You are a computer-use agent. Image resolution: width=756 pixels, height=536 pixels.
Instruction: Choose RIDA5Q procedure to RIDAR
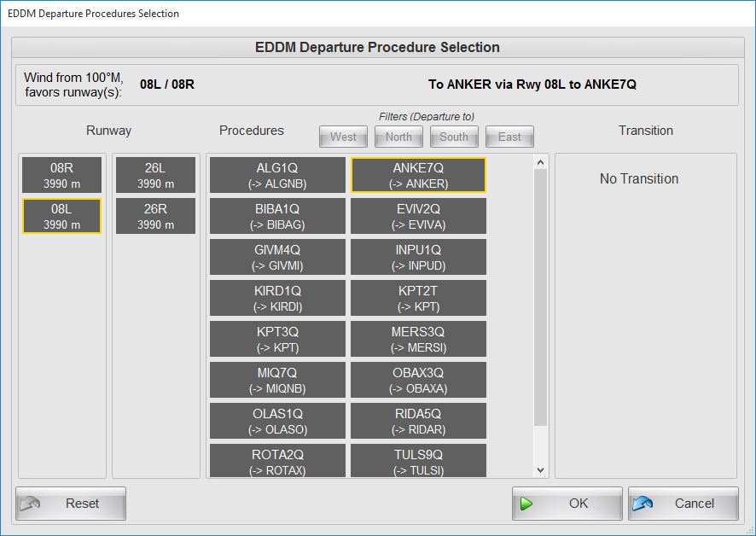[418, 421]
